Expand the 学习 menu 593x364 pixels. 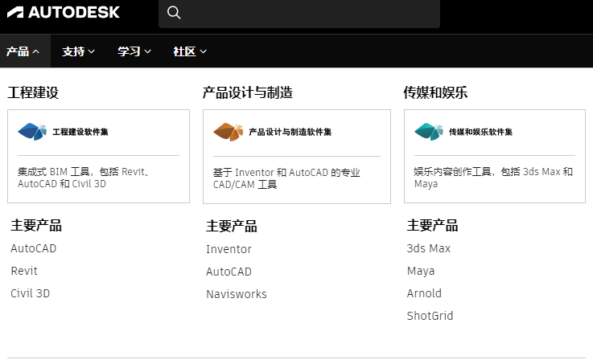click(x=134, y=51)
